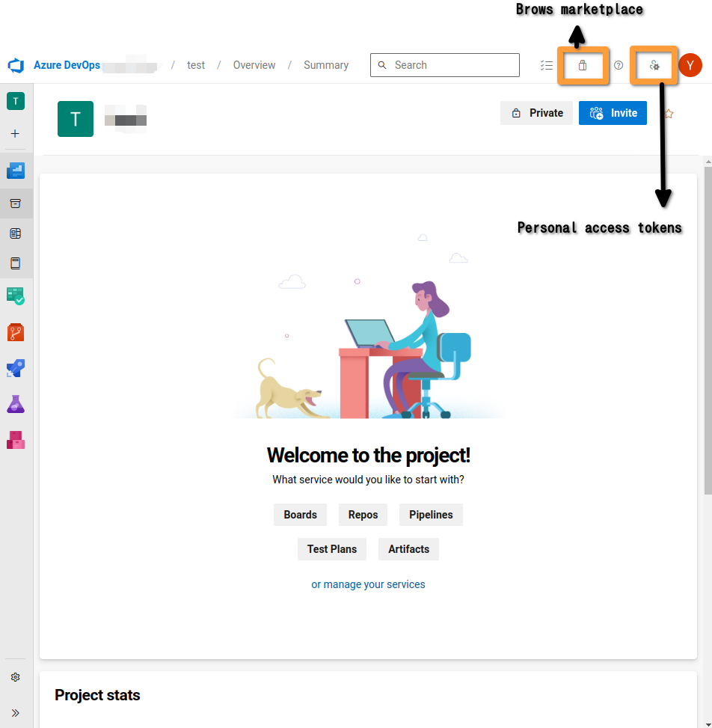Open the Wiki icon in sidebar

16,263
